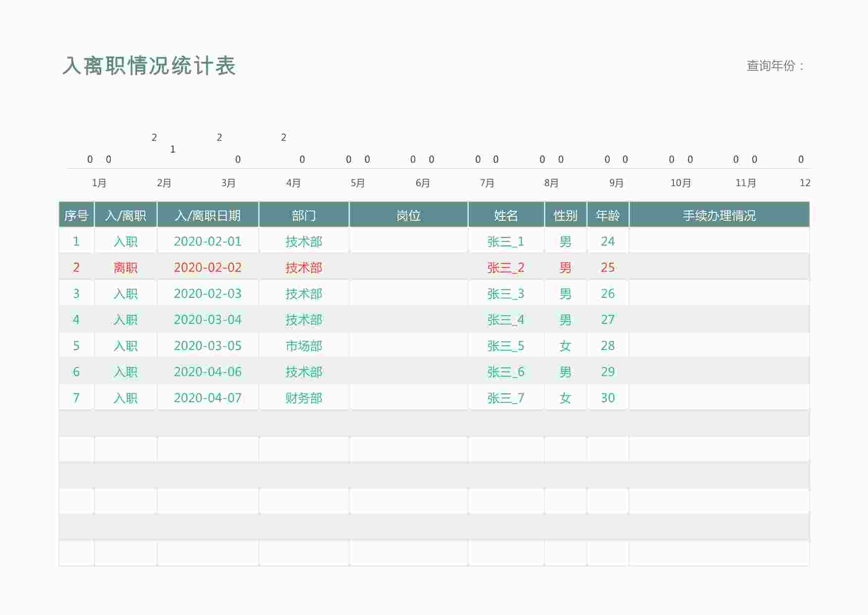This screenshot has width=868, height=615.
Task: Click the 6月 chart axis label
Action: click(422, 183)
